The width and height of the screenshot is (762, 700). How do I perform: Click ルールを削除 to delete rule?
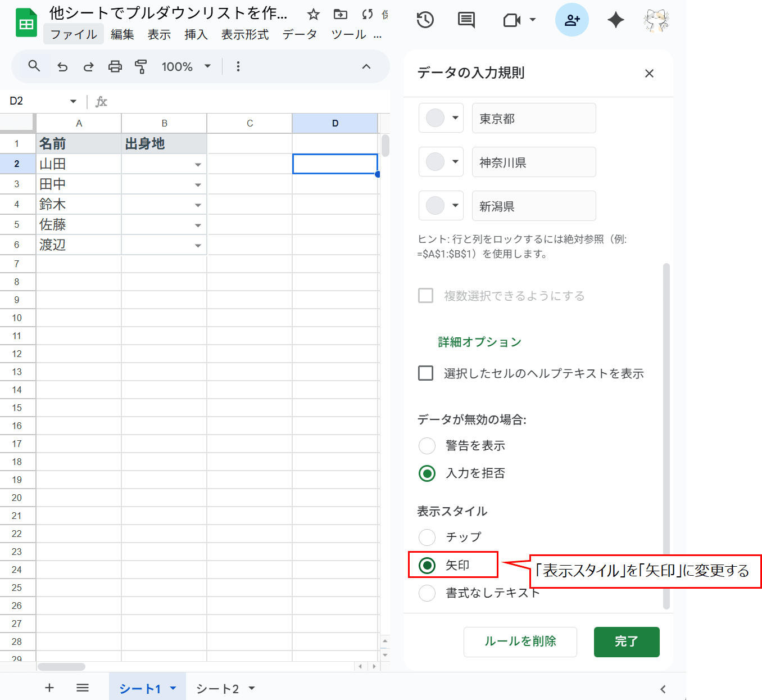click(520, 642)
